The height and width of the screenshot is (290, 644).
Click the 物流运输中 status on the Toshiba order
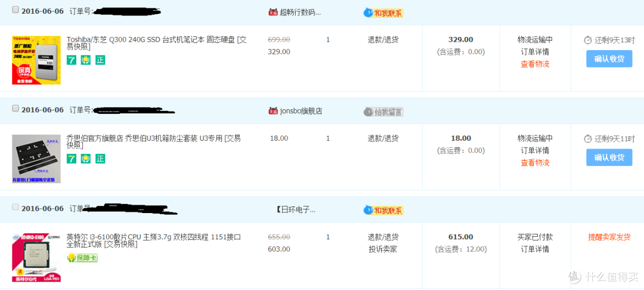click(x=535, y=40)
